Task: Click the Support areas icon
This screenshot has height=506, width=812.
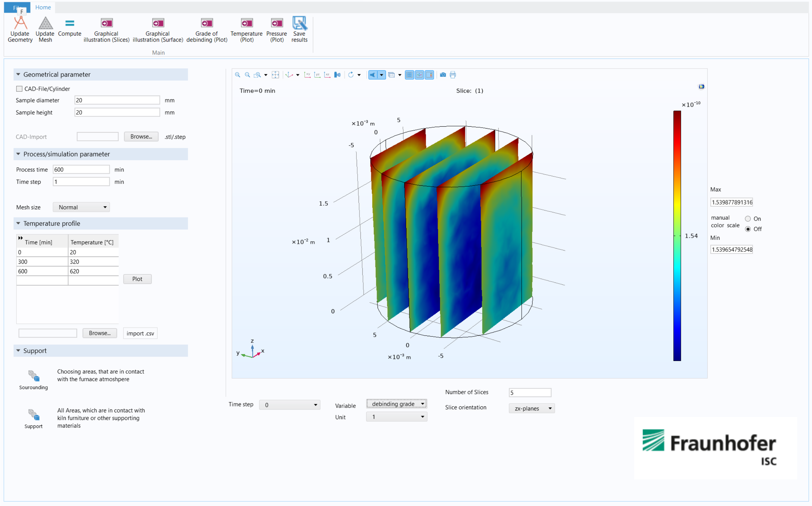Action: (x=34, y=414)
